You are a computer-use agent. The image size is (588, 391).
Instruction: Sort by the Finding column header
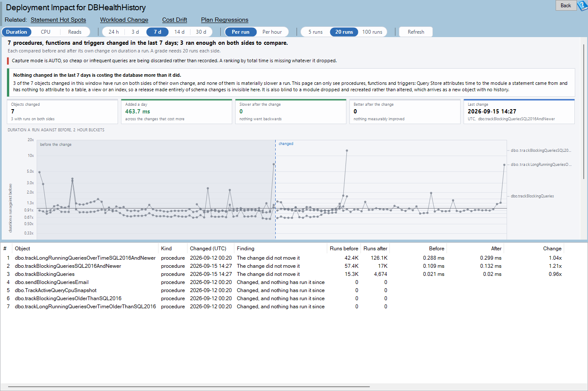click(281, 249)
